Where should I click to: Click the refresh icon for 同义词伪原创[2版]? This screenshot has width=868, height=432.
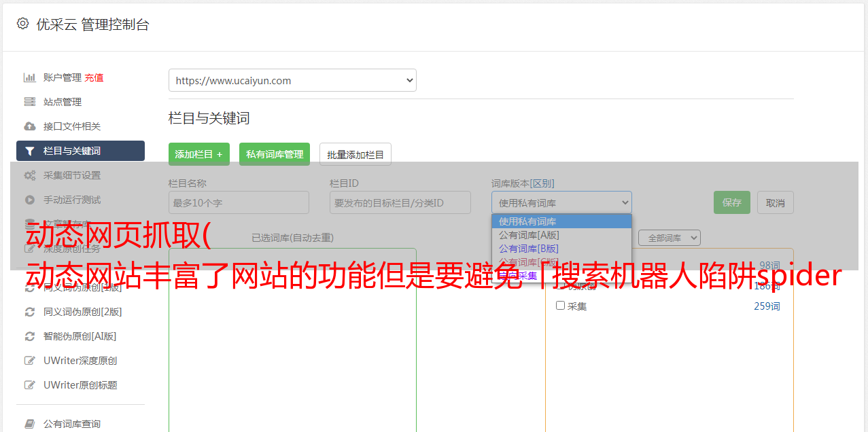(x=30, y=312)
